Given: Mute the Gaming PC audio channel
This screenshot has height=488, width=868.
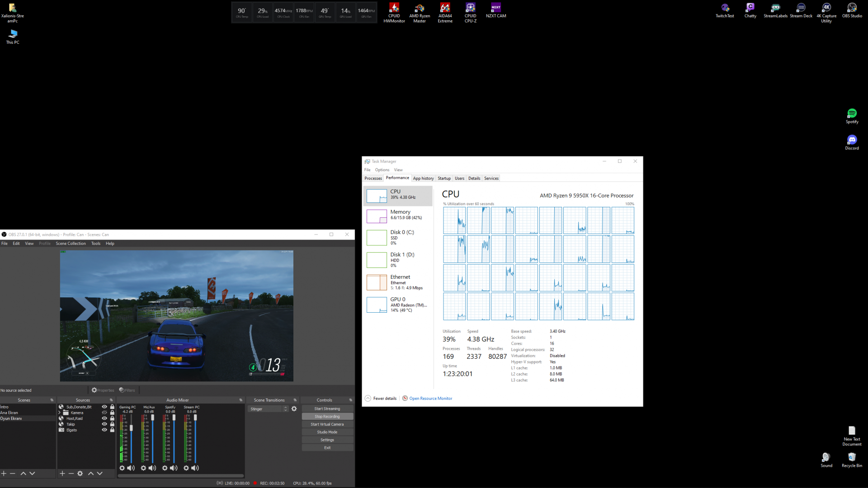Looking at the screenshot, I should [x=131, y=468].
